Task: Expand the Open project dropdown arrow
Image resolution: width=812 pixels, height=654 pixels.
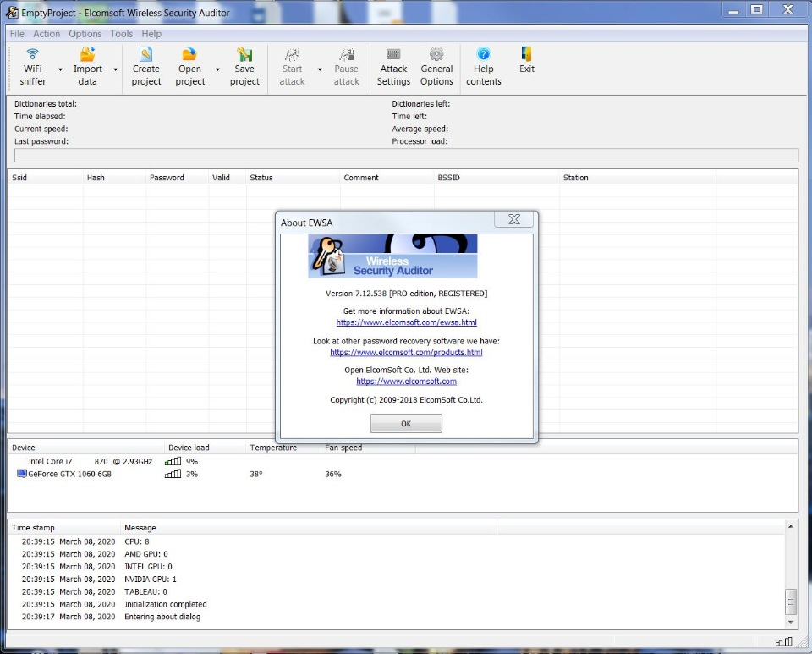Action: click(217, 69)
